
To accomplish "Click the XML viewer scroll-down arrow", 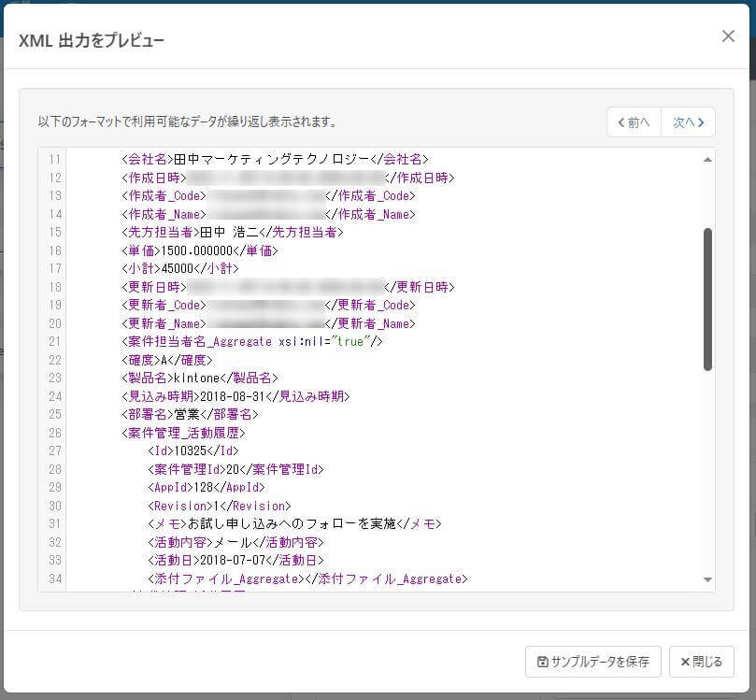I will (x=707, y=579).
